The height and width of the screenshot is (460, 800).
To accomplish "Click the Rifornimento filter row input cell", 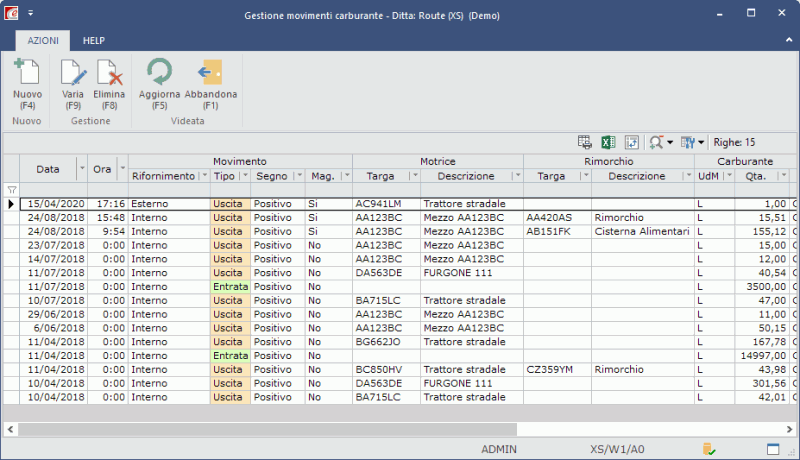I will click(x=169, y=190).
